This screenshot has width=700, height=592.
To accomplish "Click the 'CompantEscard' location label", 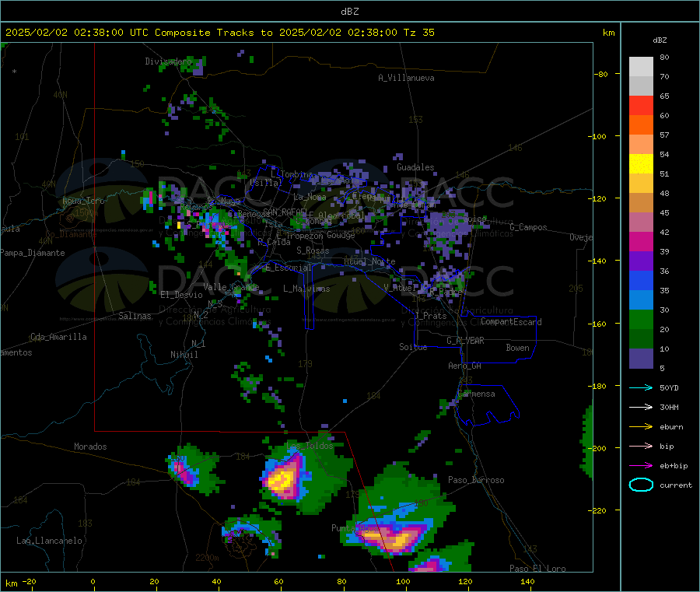I will (x=511, y=322).
